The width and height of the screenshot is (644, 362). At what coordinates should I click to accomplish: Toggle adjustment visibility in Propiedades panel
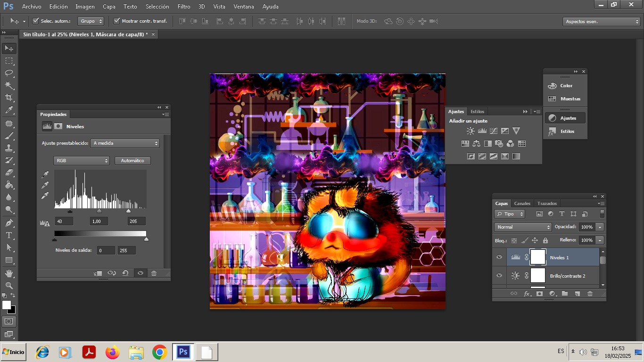(x=140, y=273)
